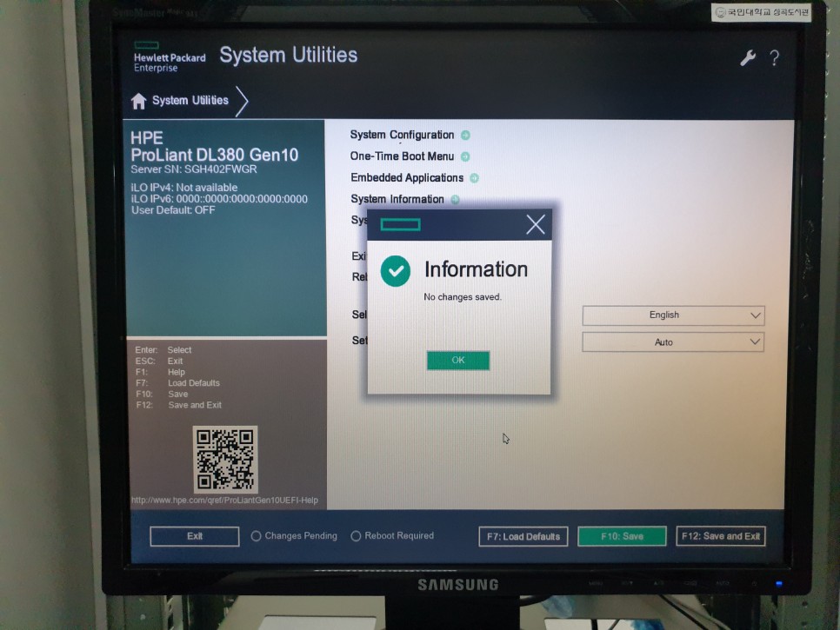This screenshot has width=840, height=630.
Task: Click F12: Save and Exit button
Action: tap(721, 536)
